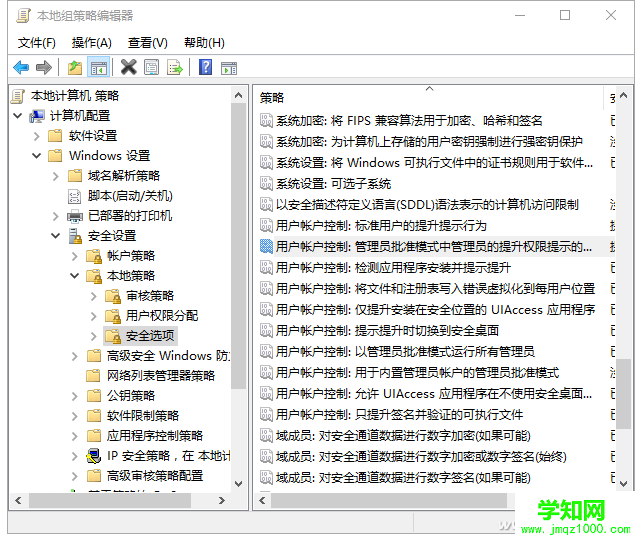The image size is (642, 541).
Task: Collapse the 本地策略 tree node
Action: (x=75, y=276)
